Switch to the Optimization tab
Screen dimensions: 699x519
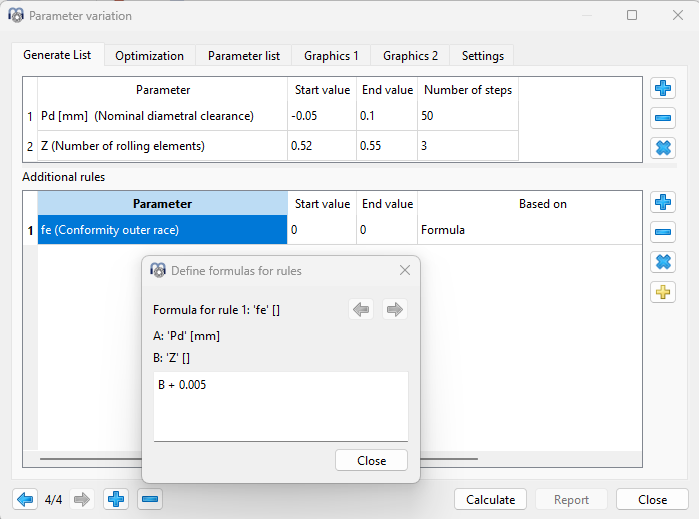point(149,56)
